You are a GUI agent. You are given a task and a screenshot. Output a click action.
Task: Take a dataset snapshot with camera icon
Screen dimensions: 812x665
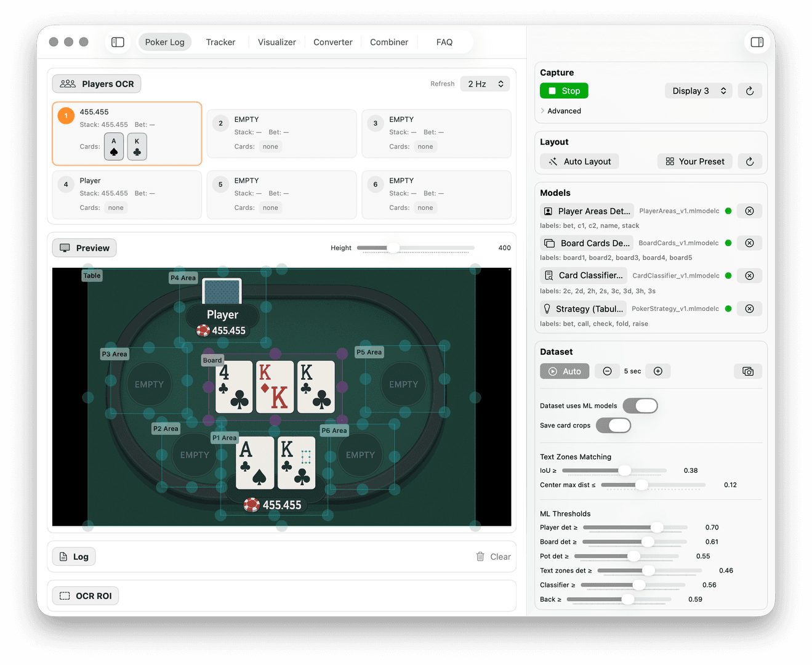[748, 371]
